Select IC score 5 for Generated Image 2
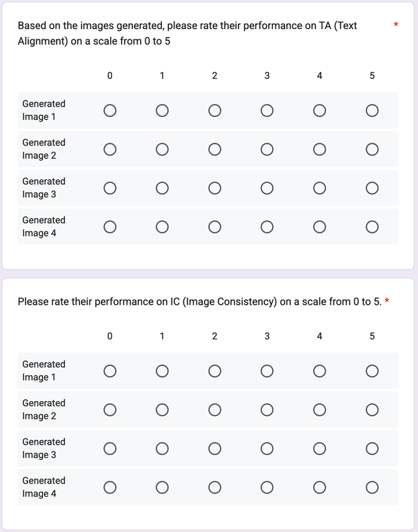The width and height of the screenshot is (418, 532). click(372, 410)
